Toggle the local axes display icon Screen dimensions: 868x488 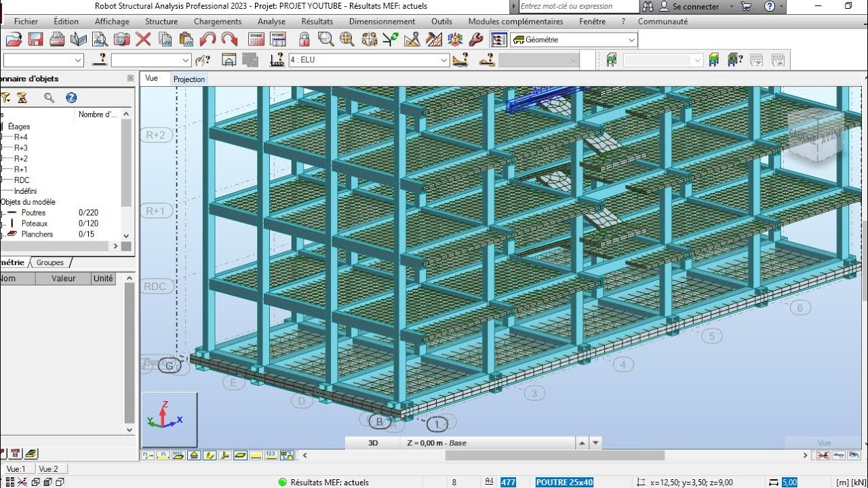225,455
